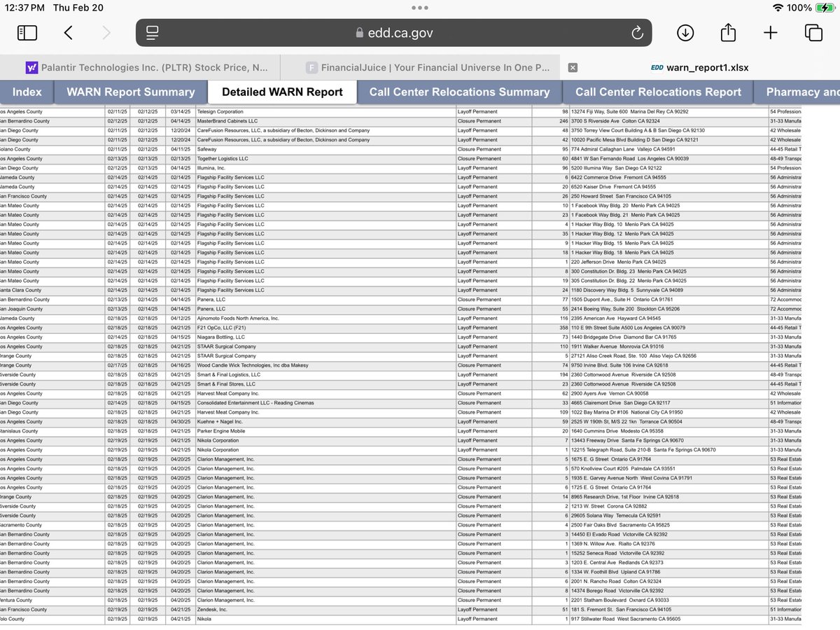
Task: Select Detailed WARN Report sheet
Action: (x=282, y=92)
